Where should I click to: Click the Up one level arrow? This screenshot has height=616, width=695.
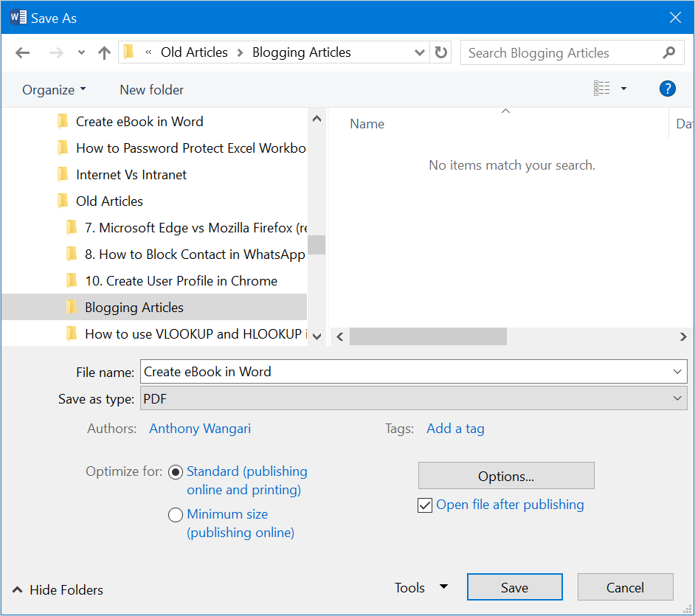(104, 53)
